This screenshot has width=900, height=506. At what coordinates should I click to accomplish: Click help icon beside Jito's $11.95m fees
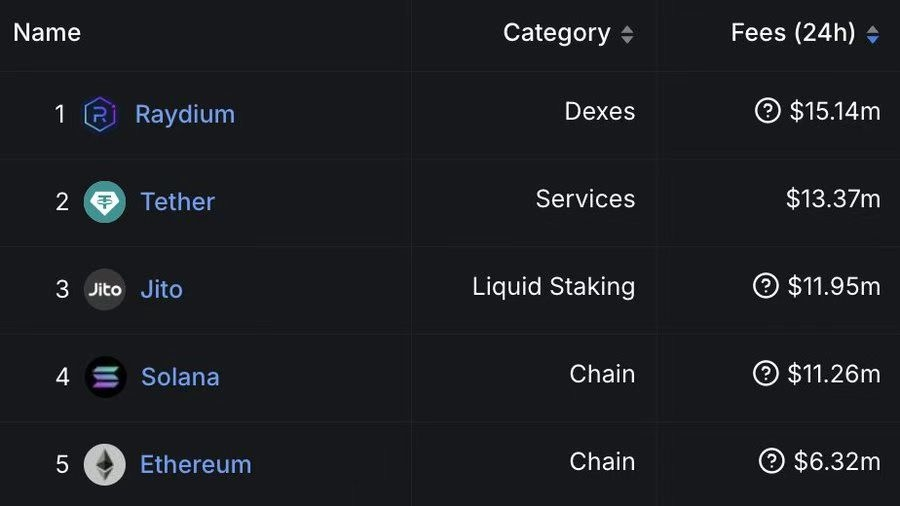click(x=766, y=286)
